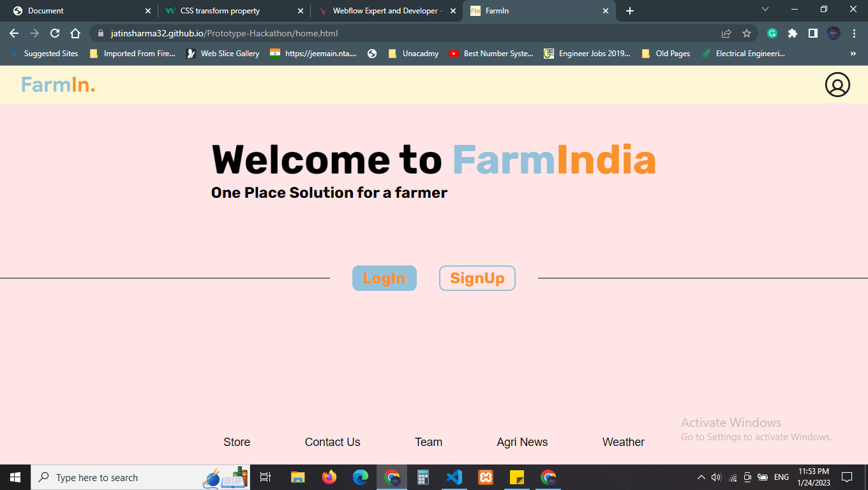Switch to the Document tab
Screen dimensions: 868x490
80,11
